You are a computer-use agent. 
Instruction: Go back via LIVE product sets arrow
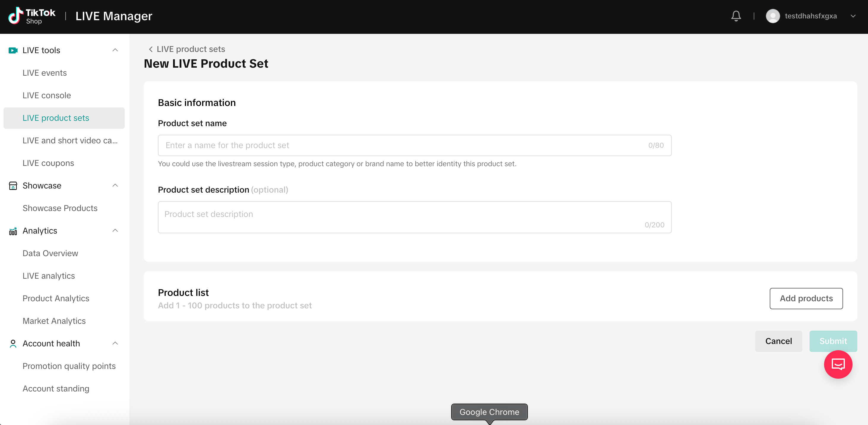tap(151, 49)
